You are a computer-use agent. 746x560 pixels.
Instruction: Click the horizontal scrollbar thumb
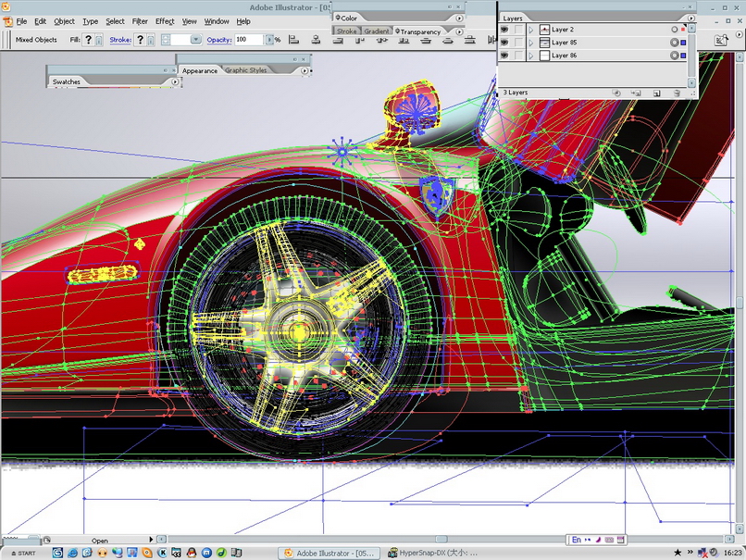(441, 539)
